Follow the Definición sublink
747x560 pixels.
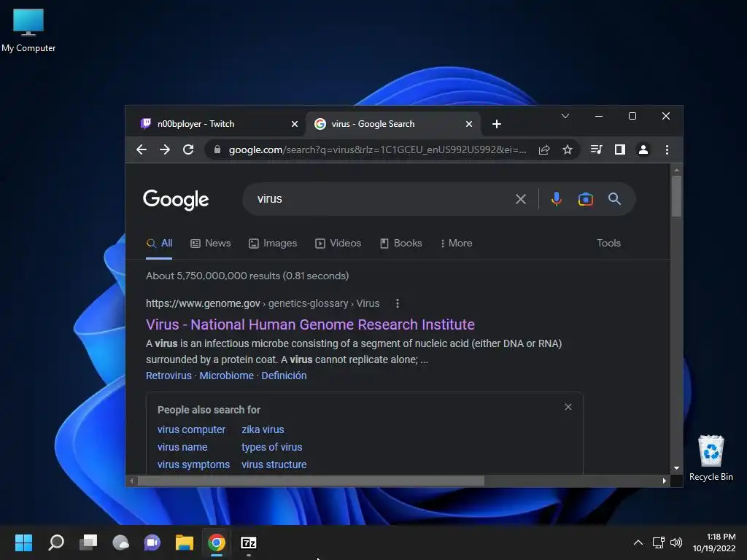click(x=284, y=376)
